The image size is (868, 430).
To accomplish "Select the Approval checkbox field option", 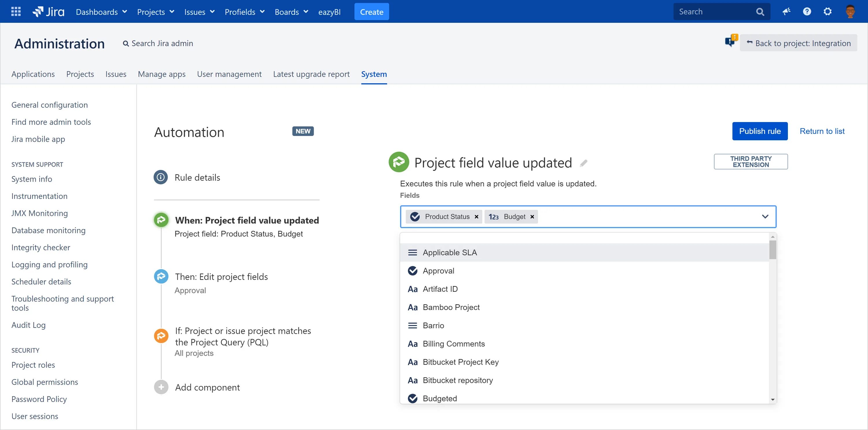I will [x=438, y=271].
